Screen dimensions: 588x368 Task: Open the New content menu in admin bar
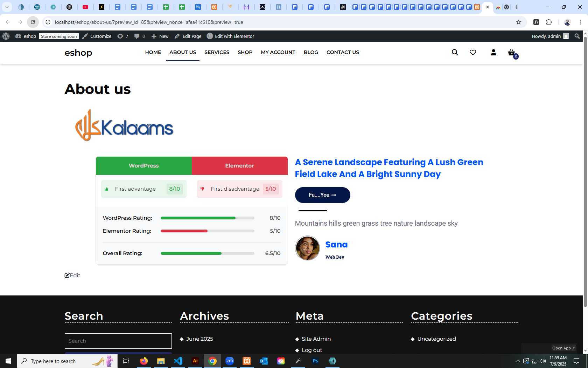point(160,36)
